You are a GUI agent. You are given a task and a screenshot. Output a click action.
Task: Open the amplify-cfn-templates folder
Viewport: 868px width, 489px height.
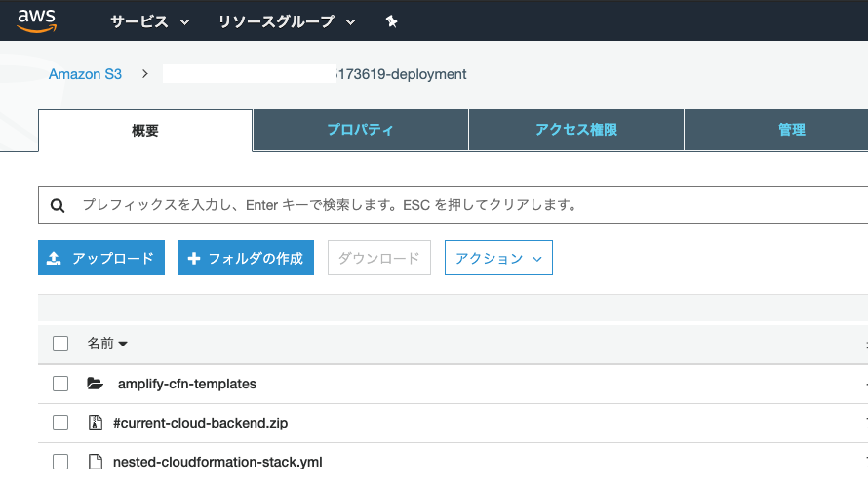point(187,384)
